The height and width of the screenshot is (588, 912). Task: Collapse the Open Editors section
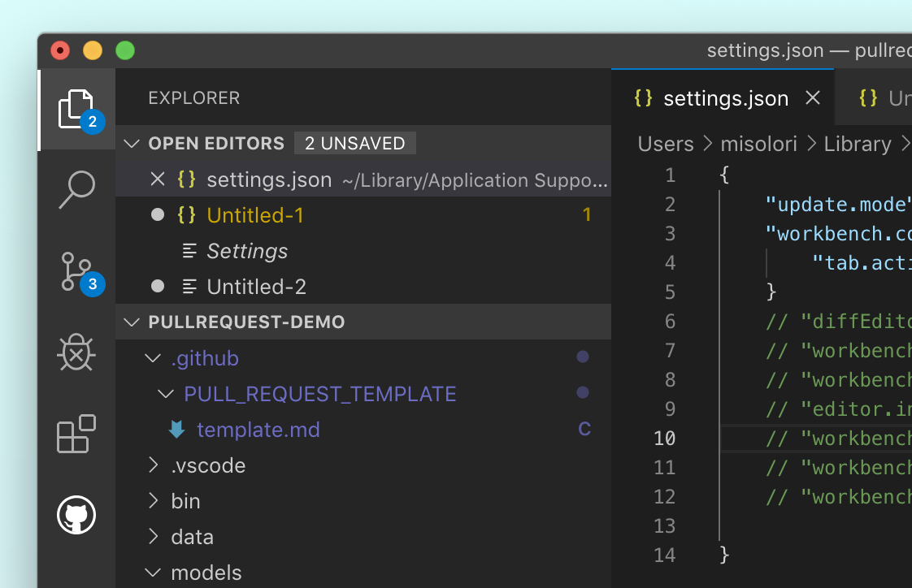[x=132, y=144]
